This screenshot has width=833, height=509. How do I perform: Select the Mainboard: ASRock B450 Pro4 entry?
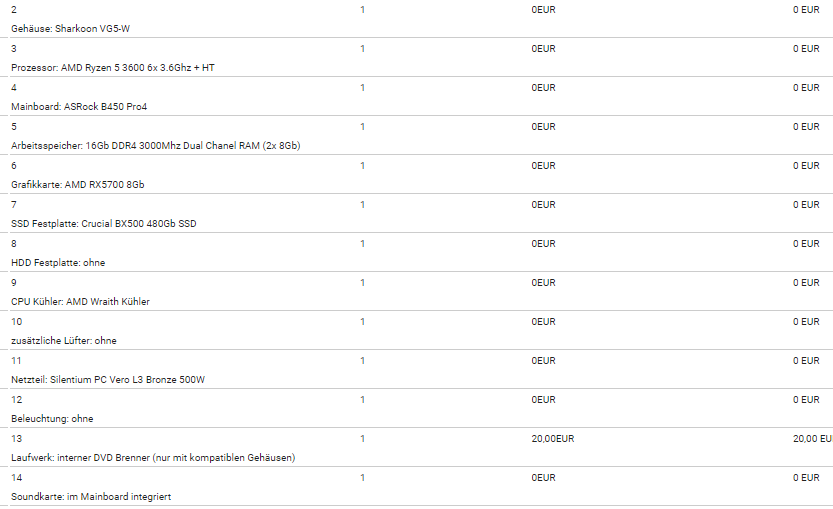[79, 106]
